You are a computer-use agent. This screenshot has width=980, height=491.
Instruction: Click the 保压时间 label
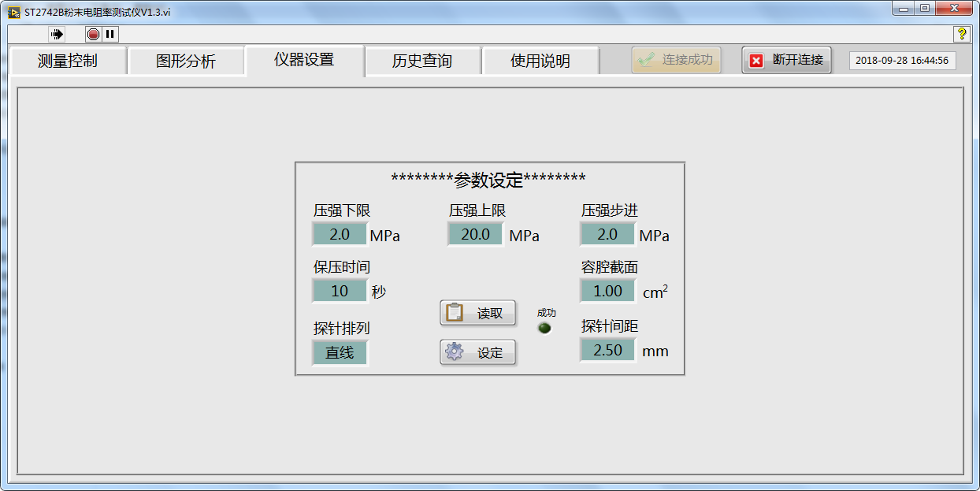tap(342, 267)
